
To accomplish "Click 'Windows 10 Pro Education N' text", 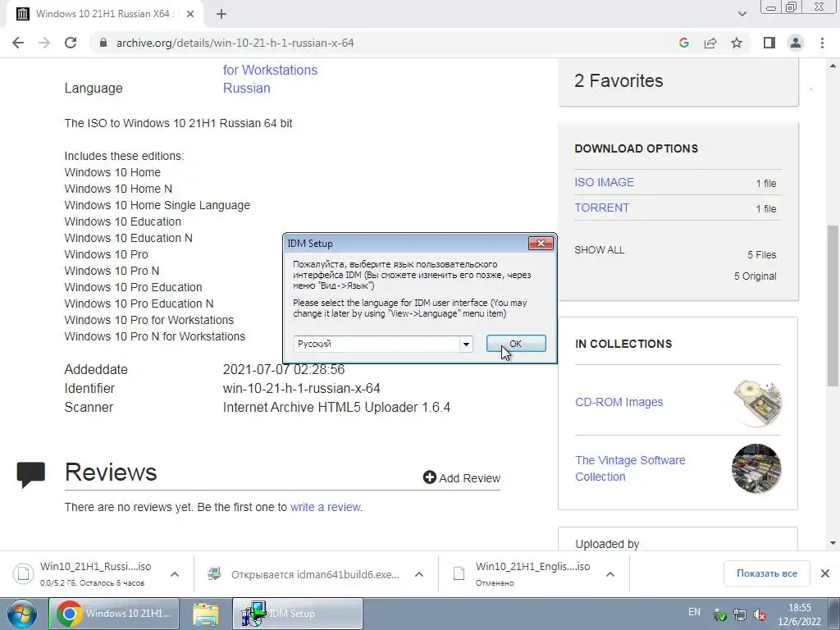I will tap(139, 304).
